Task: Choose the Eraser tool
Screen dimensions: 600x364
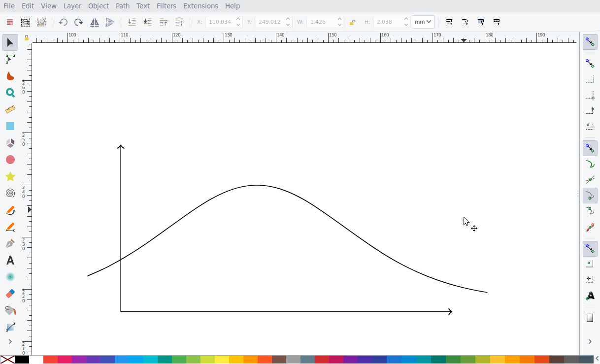Action: 10,294
